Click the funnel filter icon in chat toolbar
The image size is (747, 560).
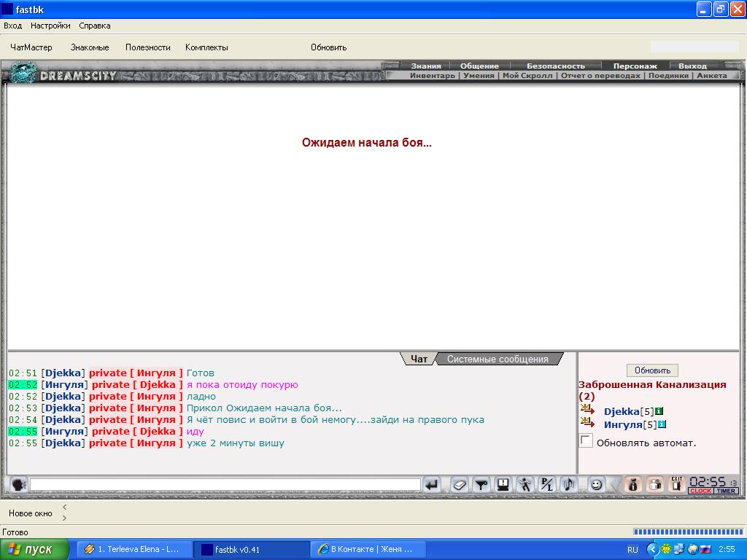point(481,485)
